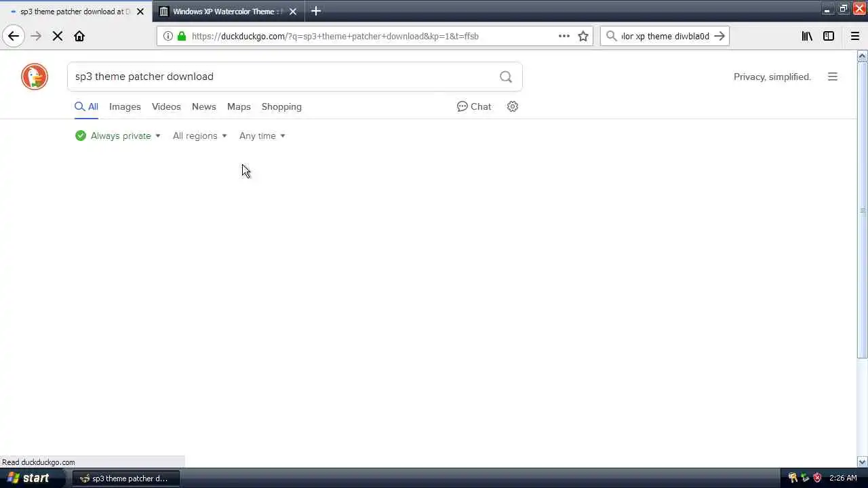The height and width of the screenshot is (488, 868).
Task: Open DuckDuckGo Chat
Action: (474, 106)
